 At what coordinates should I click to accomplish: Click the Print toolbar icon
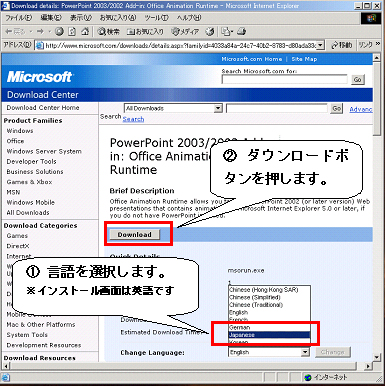(x=242, y=32)
